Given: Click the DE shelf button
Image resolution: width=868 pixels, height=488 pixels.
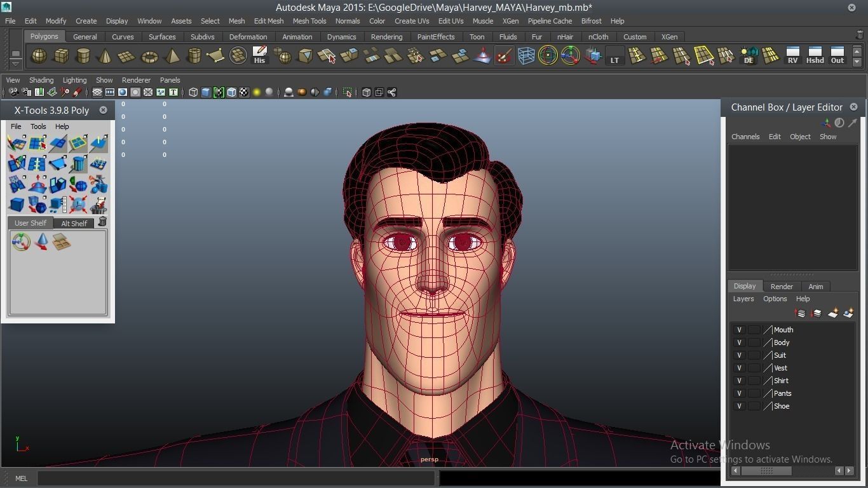Looking at the screenshot, I should click(x=749, y=56).
